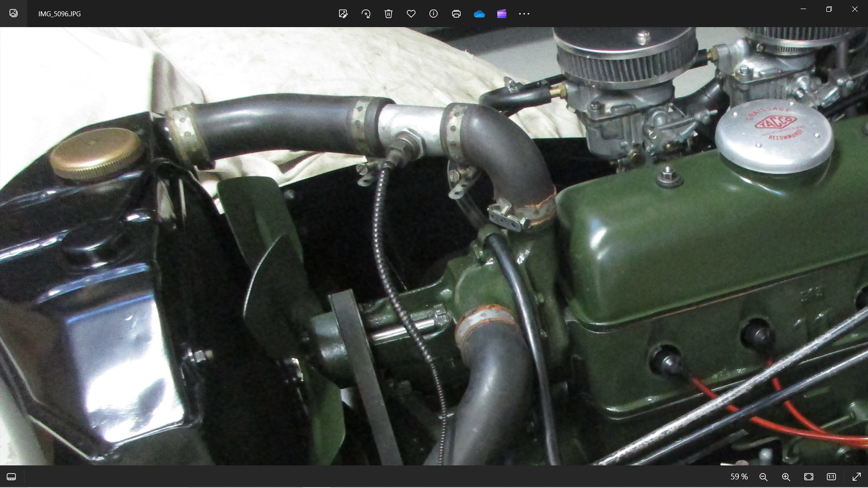The height and width of the screenshot is (488, 868).
Task: Fit image to window
Action: click(809, 477)
